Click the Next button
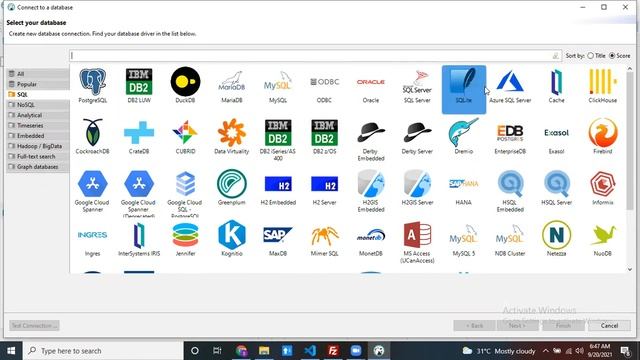 (x=518, y=325)
